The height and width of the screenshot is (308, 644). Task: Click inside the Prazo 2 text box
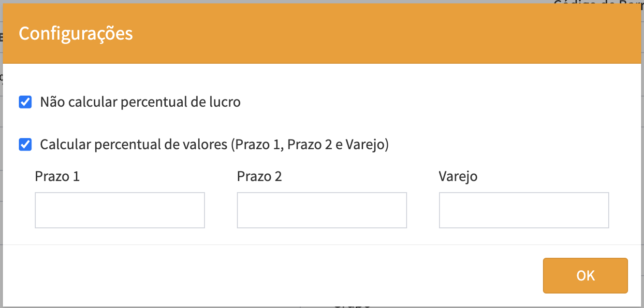pos(322,210)
